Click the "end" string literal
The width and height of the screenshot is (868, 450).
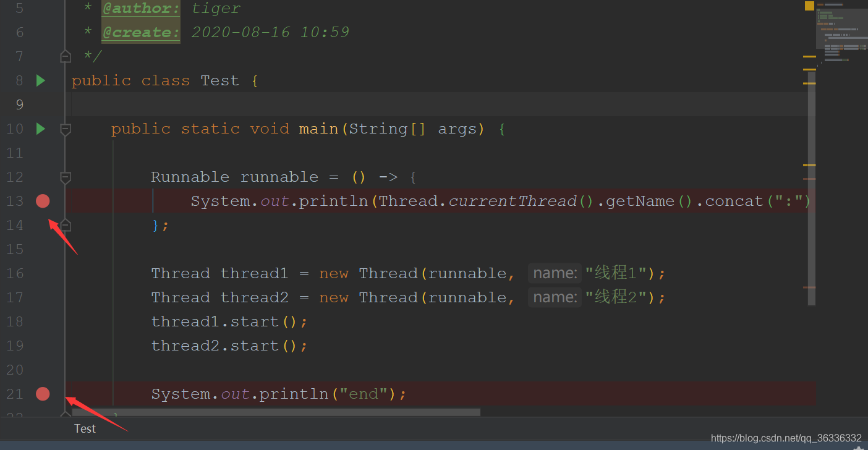point(364,394)
